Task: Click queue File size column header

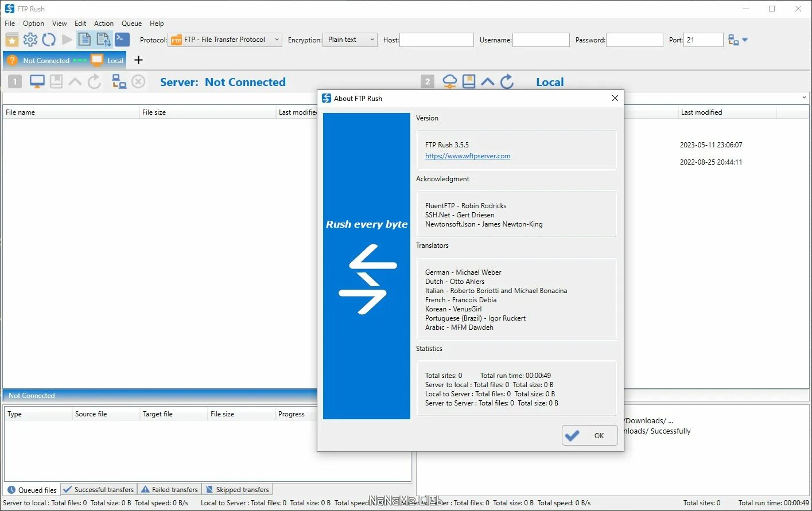Action: click(242, 414)
